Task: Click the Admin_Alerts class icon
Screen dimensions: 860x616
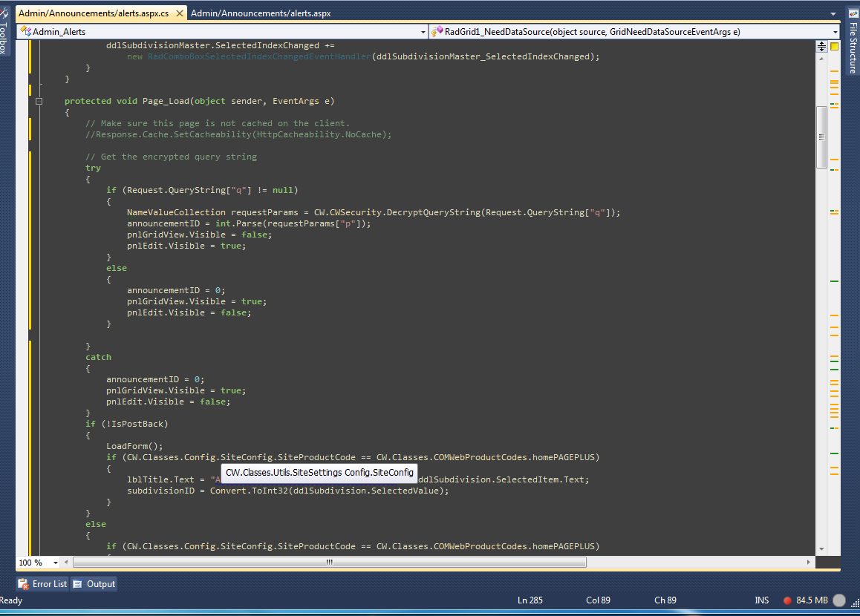Action: pyautogui.click(x=25, y=32)
